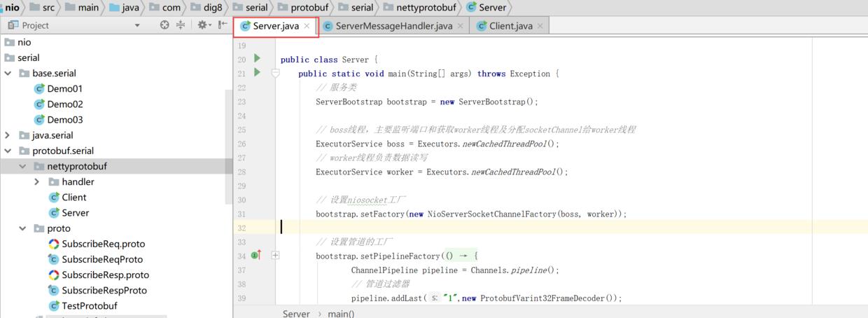Click the src breadcrumb in navigation bar
868x318 pixels.
(41, 8)
